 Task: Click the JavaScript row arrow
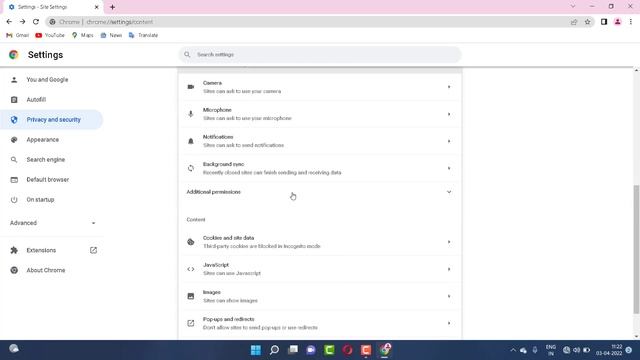[449, 269]
